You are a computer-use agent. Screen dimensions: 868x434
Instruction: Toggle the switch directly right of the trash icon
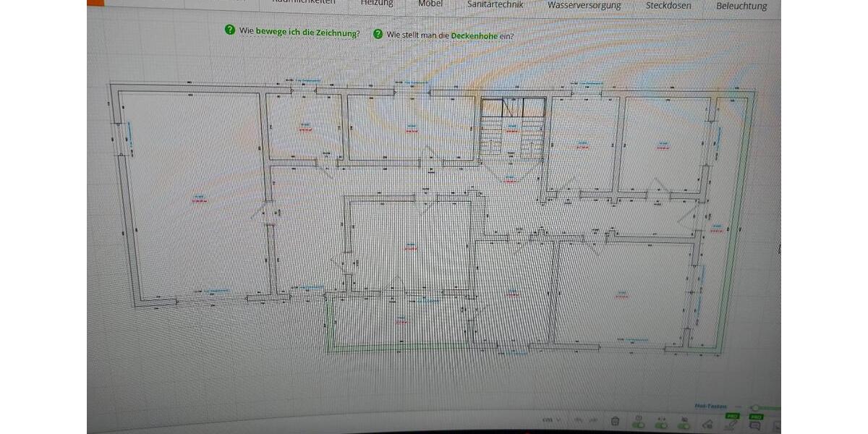(x=639, y=425)
